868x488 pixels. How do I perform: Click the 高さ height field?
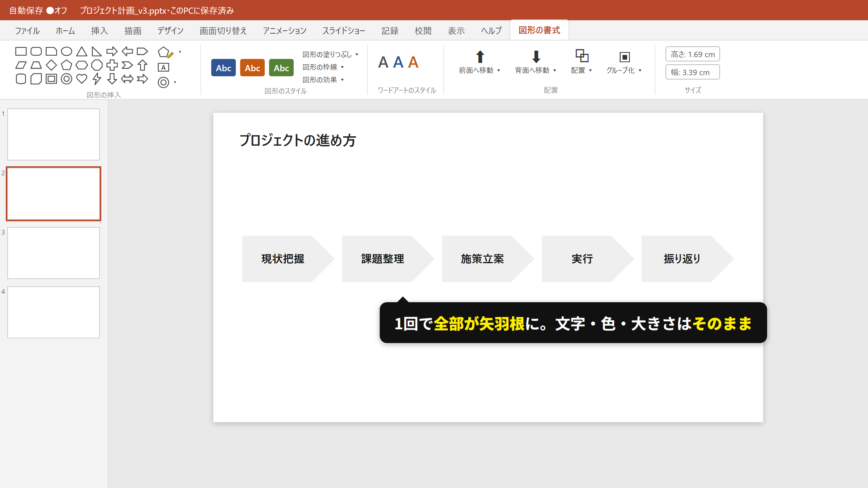tap(693, 54)
